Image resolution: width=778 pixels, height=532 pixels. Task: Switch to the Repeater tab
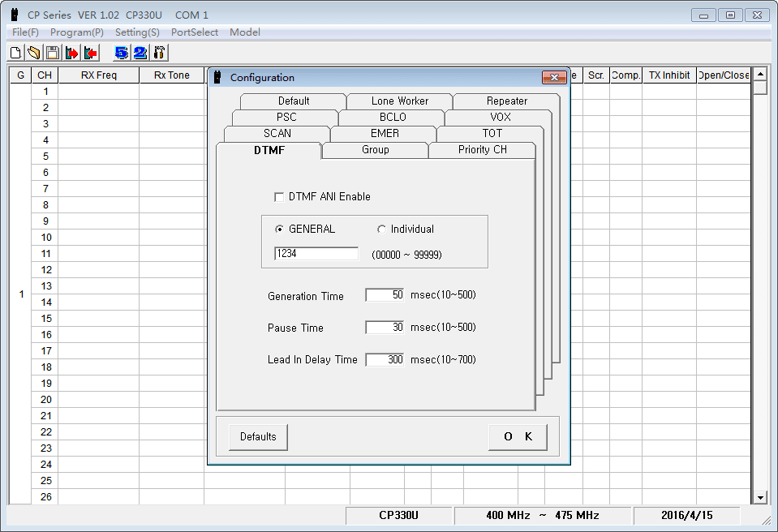pyautogui.click(x=506, y=101)
